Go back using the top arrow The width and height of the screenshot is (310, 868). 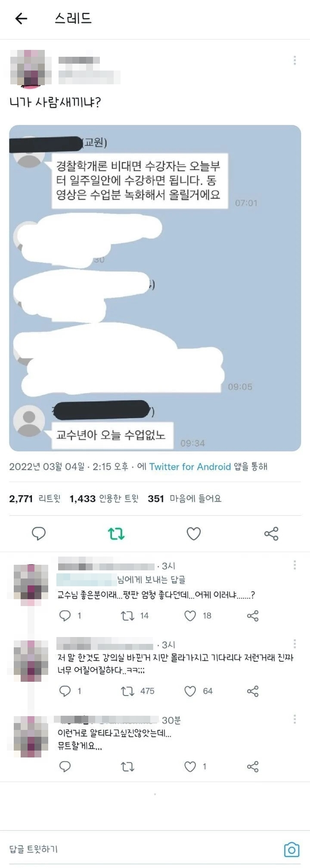point(21,18)
